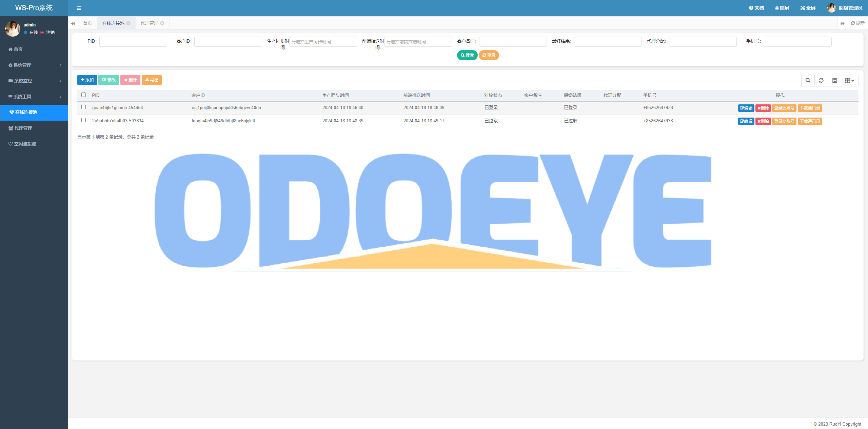Click client ID ecj1poij0kcpehpuju8ls6obgvvc40dn
The width and height of the screenshot is (868, 429).
tap(226, 108)
